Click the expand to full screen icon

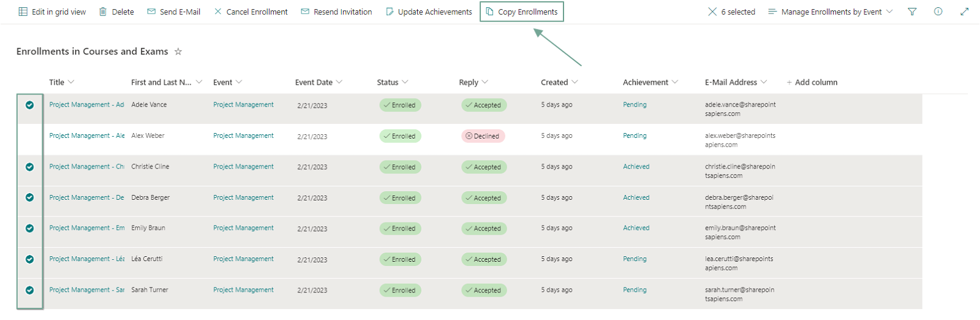click(964, 12)
